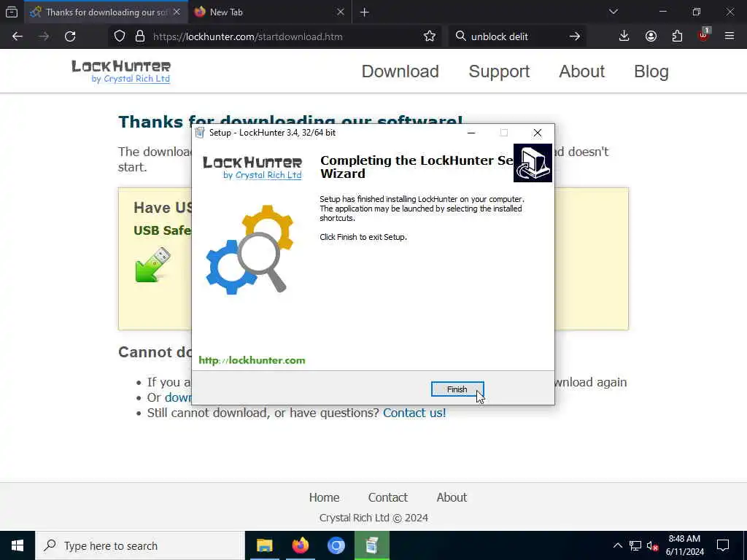This screenshot has width=747, height=560.
Task: Open the Windows notification center
Action: click(723, 545)
